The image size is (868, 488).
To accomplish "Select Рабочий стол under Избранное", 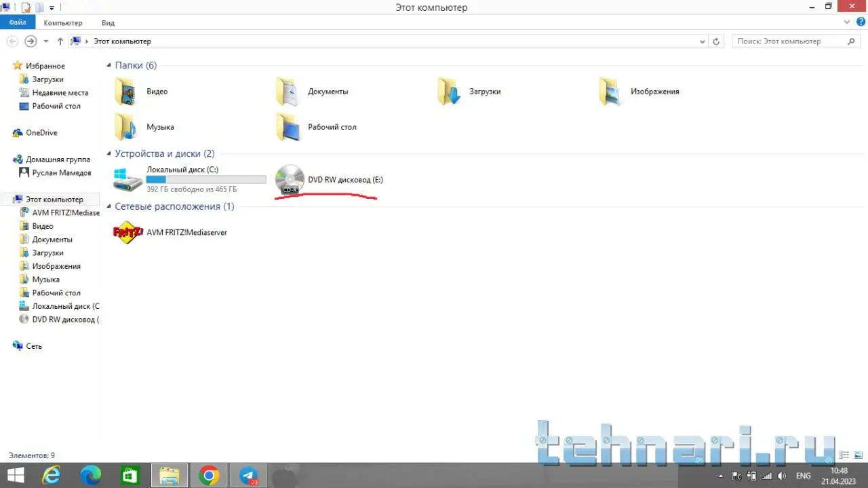I will tap(50, 106).
